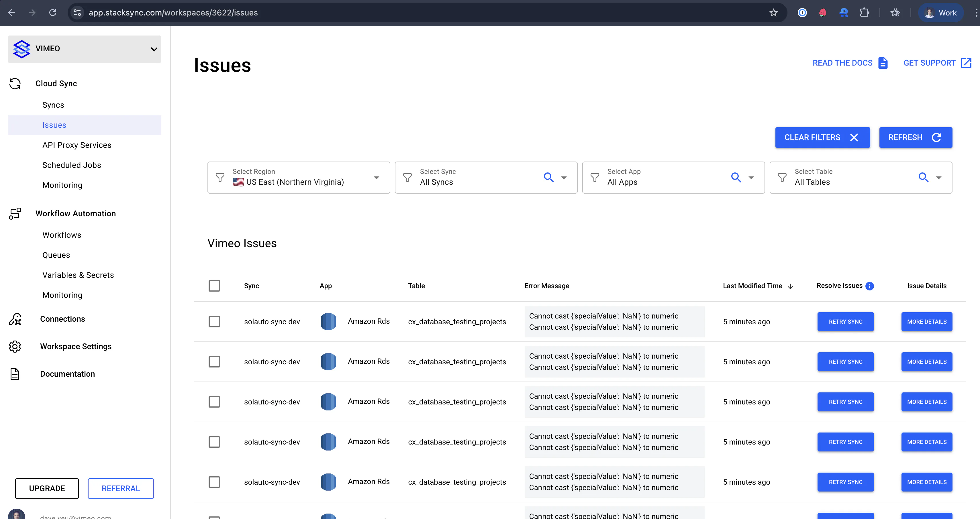The height and width of the screenshot is (519, 980).
Task: Reload the page with browser reload icon
Action: pyautogui.click(x=52, y=13)
